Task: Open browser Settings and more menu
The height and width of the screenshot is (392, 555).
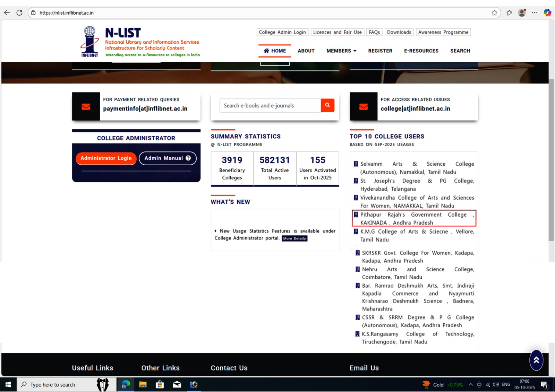Action: coord(534,13)
